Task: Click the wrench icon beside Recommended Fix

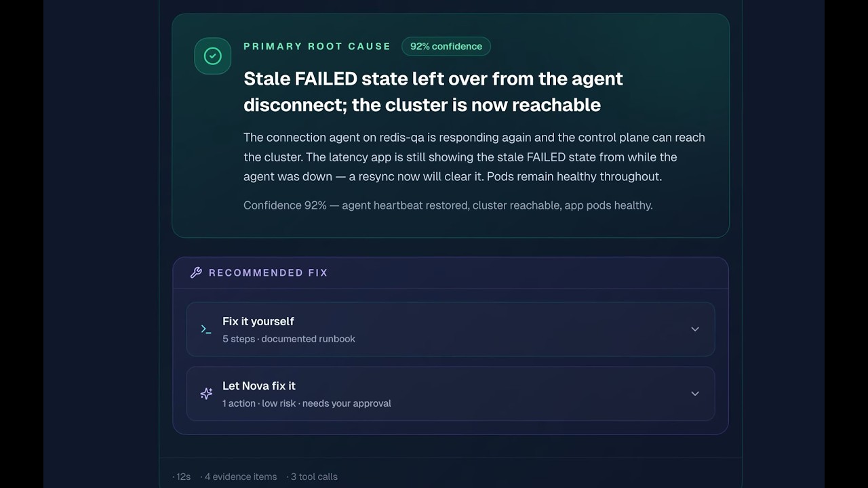Action: (x=196, y=272)
